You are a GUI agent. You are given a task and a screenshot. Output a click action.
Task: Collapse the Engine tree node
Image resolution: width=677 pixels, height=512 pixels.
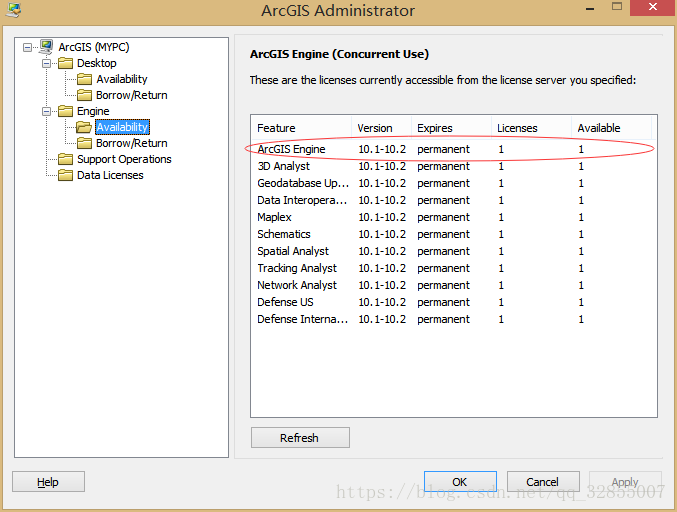point(46,111)
